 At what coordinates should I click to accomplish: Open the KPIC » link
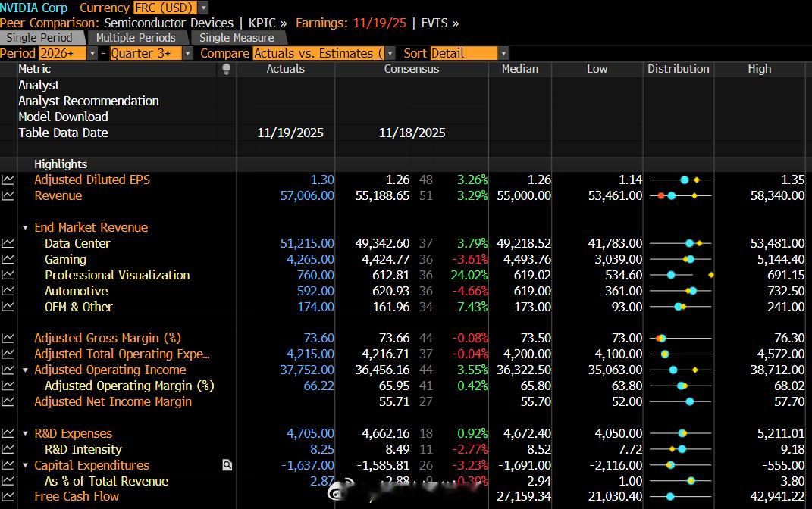click(267, 23)
